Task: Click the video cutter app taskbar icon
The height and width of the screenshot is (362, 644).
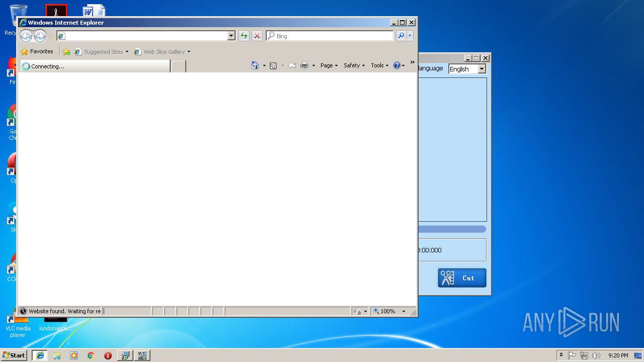Action: click(142, 355)
